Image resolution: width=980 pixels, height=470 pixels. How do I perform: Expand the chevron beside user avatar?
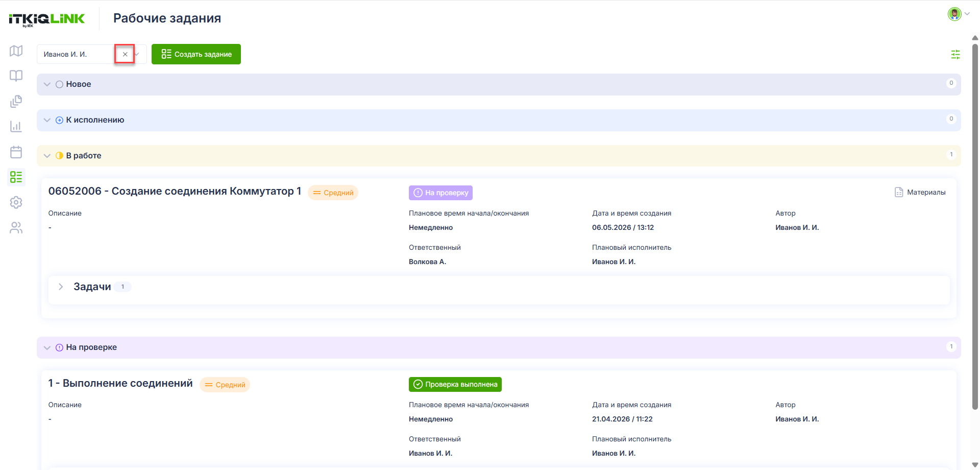click(967, 14)
